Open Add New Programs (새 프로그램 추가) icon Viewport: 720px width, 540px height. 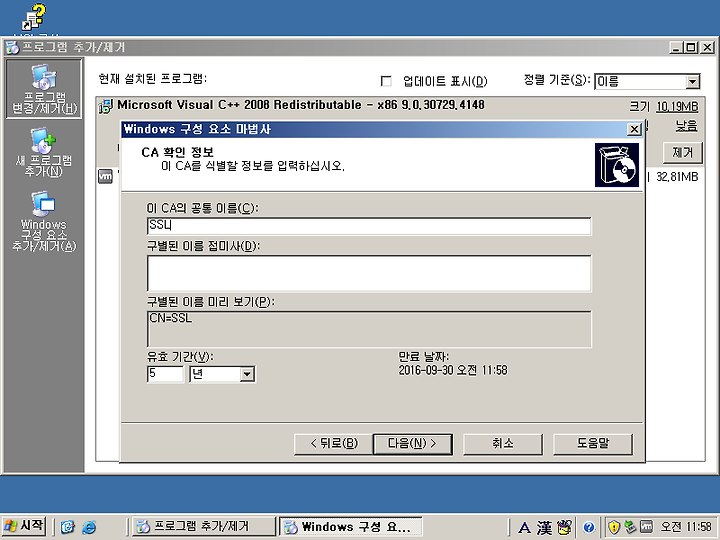pos(44,152)
